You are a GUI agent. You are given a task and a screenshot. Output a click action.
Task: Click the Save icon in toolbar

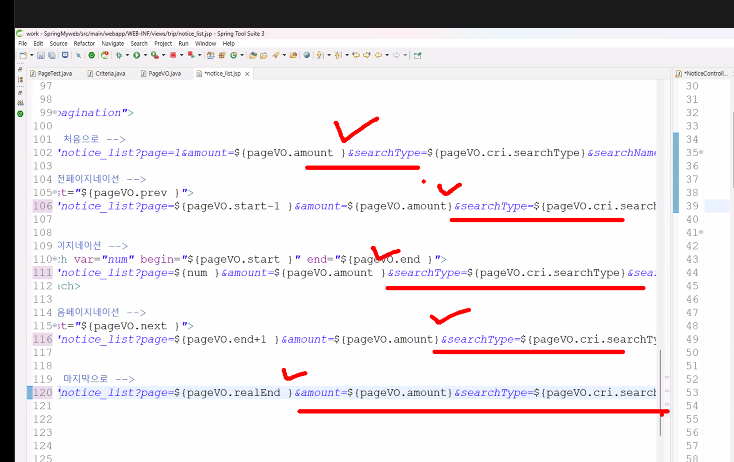coord(41,55)
